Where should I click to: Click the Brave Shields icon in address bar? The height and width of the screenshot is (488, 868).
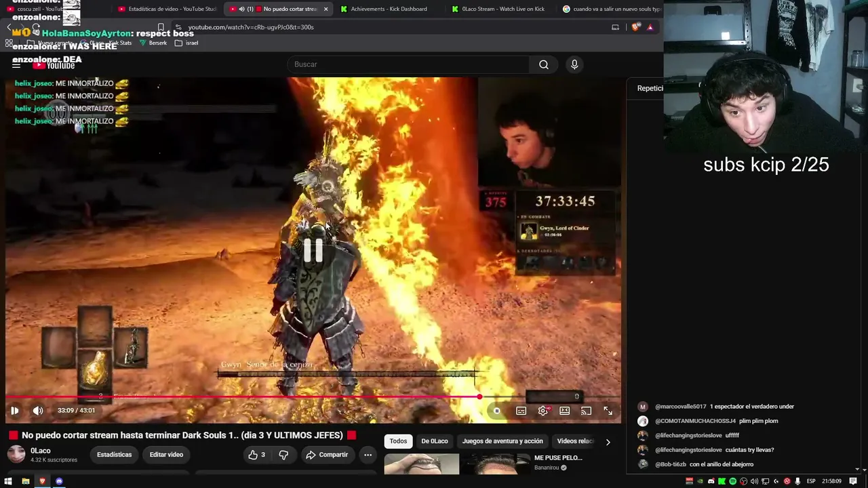coord(635,27)
